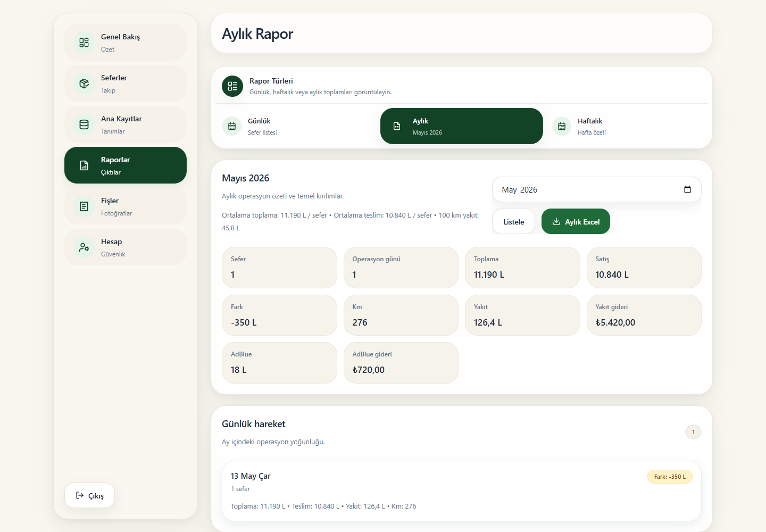This screenshot has height=532, width=766.
Task: Click the Fark -350 L card
Action: pos(279,315)
